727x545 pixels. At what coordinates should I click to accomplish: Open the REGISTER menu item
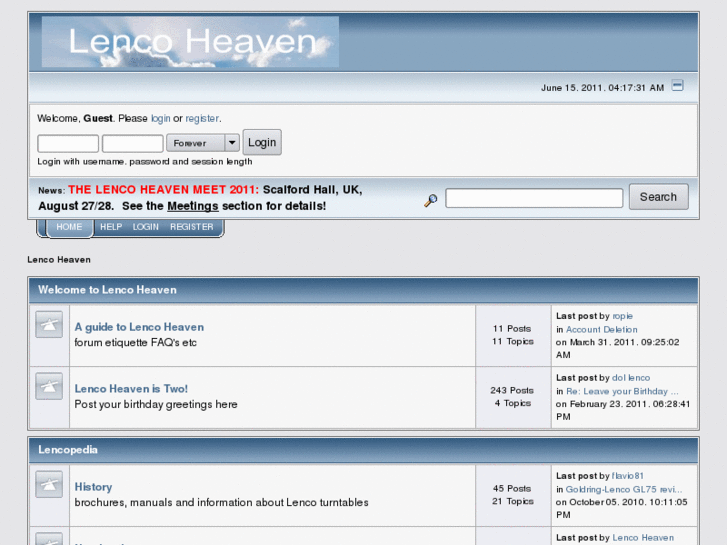pos(191,227)
